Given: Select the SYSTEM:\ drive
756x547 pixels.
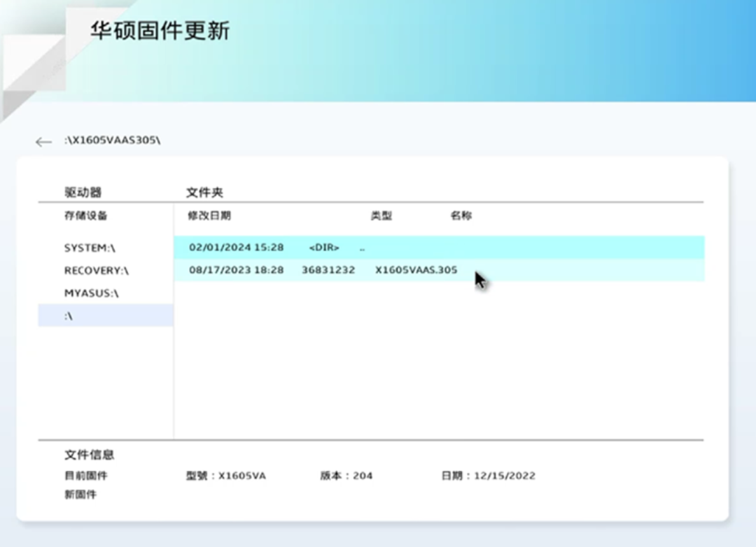Looking at the screenshot, I should 90,248.
